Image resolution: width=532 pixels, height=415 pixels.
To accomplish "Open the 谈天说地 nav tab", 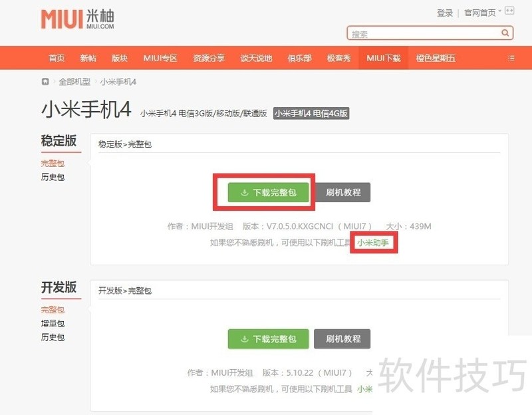I will click(x=257, y=58).
